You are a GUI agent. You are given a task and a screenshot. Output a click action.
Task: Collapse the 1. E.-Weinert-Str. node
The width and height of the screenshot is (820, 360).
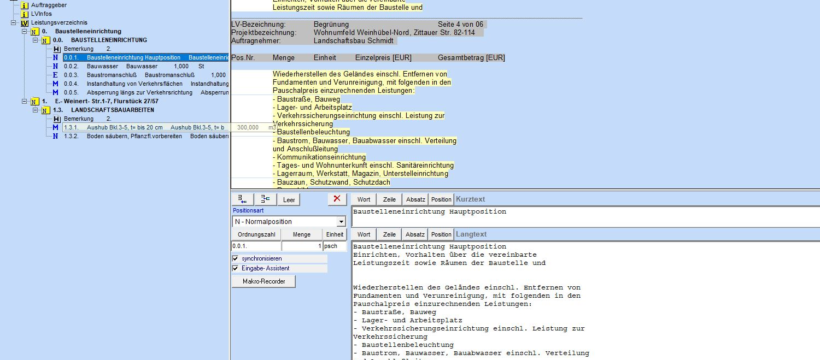(24, 102)
